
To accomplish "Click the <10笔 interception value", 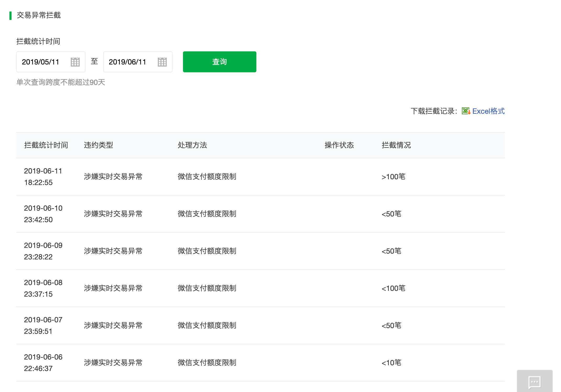I will 391,363.
